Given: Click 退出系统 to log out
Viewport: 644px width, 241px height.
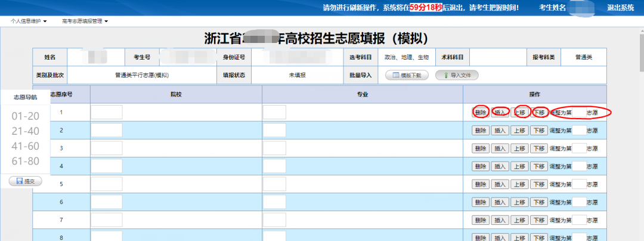Looking at the screenshot, I should (620, 8).
